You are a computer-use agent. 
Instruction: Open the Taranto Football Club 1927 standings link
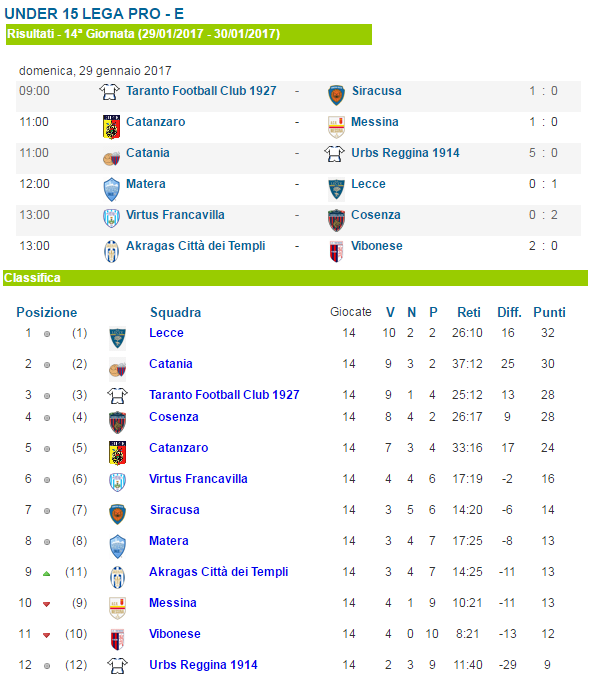click(x=224, y=394)
